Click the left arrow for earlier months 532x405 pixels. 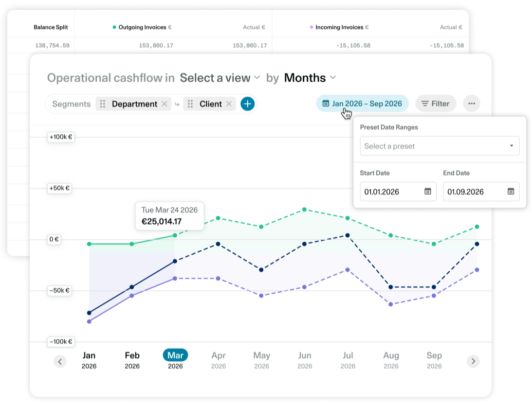pyautogui.click(x=59, y=361)
